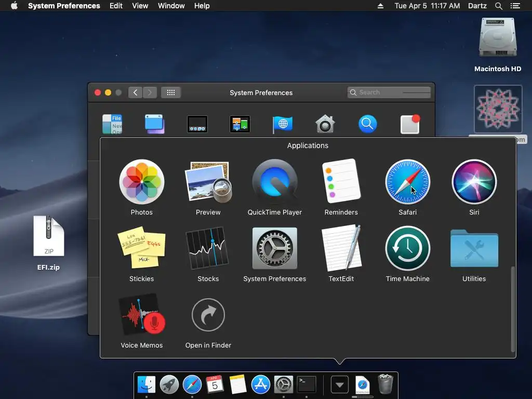Click the Dartz user name in menu bar
The height and width of the screenshot is (399, 532).
tap(477, 6)
